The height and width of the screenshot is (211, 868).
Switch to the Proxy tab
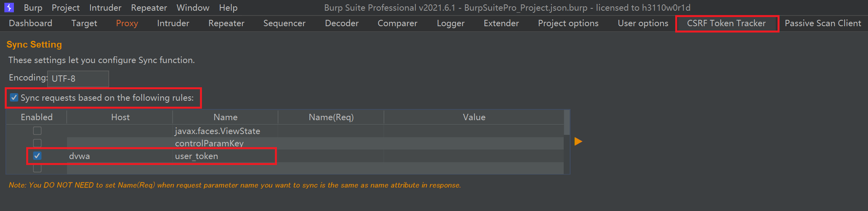[127, 23]
